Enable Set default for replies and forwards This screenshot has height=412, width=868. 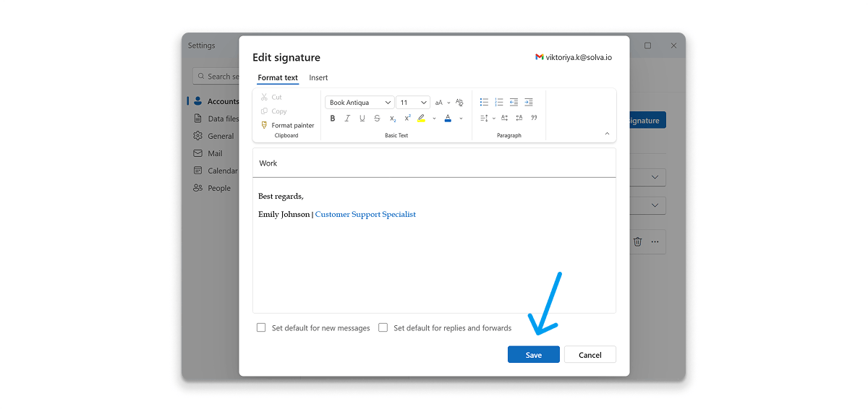[x=383, y=327]
